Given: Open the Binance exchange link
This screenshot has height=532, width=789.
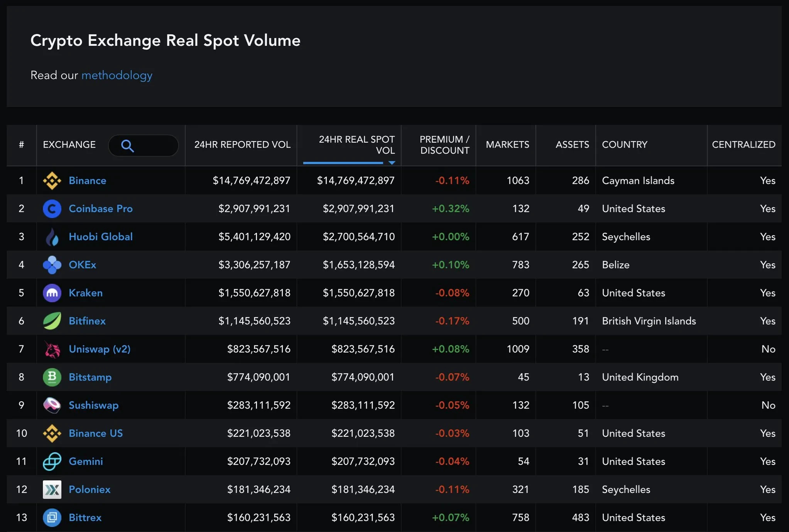Looking at the screenshot, I should (x=88, y=180).
